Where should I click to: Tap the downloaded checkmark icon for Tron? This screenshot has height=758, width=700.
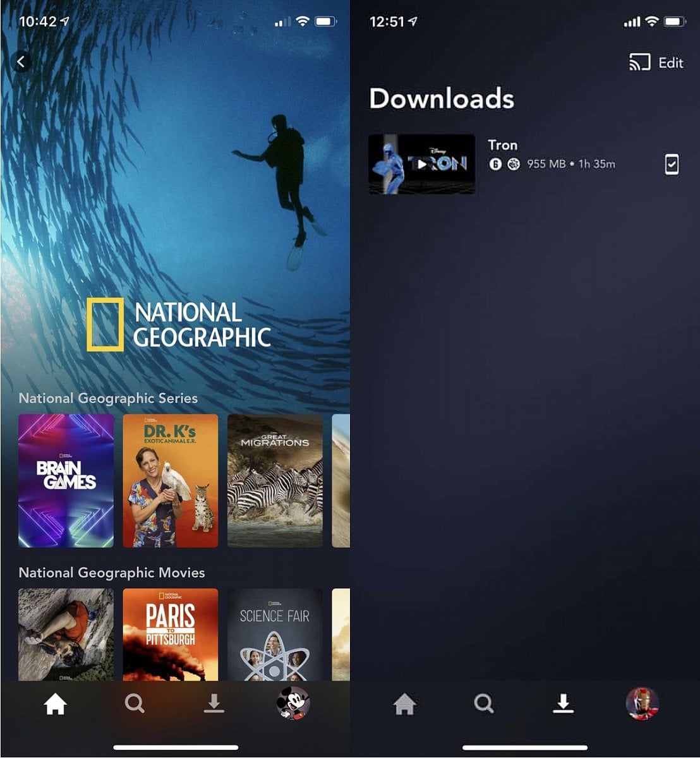pos(672,165)
